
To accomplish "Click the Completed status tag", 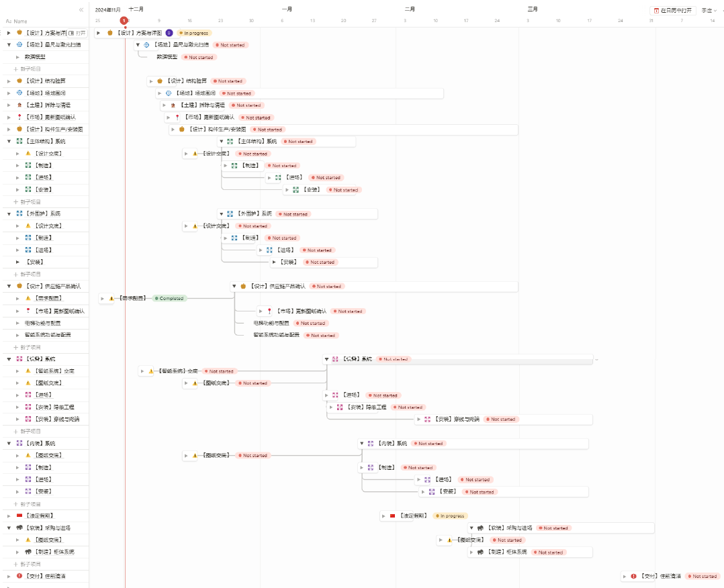I will click(169, 299).
